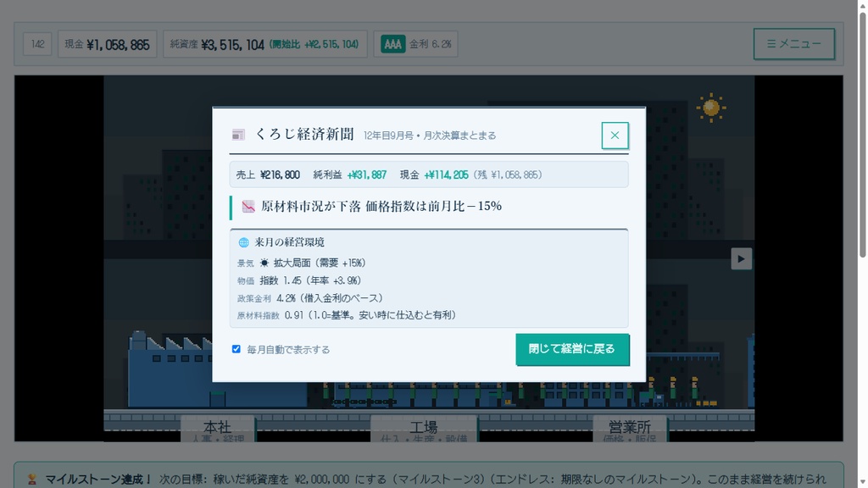The width and height of the screenshot is (868, 488).
Task: Click the milestone trophy icon
Action: coord(32,480)
